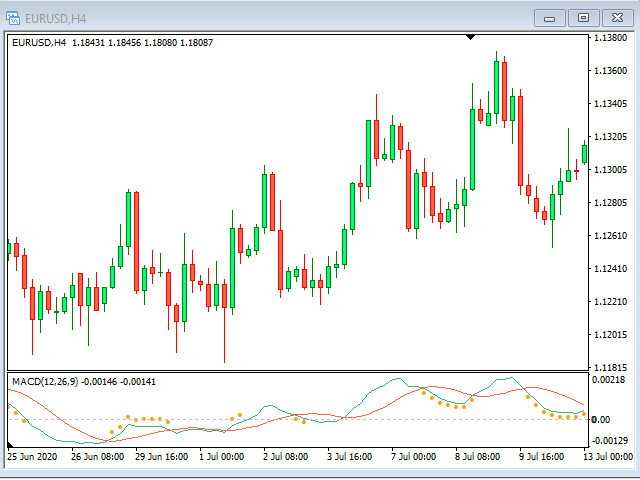The width and height of the screenshot is (640, 480).
Task: Minimize the EURUSD,H4 chart window
Action: click(x=550, y=18)
